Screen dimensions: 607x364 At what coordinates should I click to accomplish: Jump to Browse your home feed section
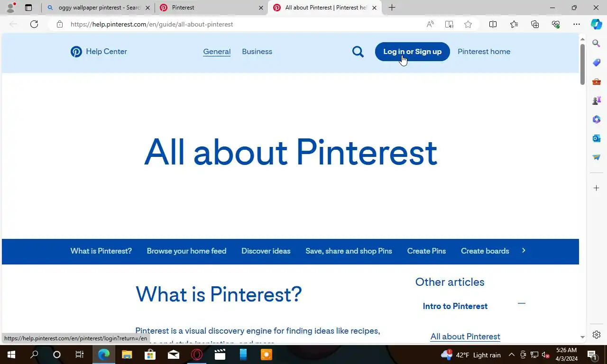tap(186, 251)
